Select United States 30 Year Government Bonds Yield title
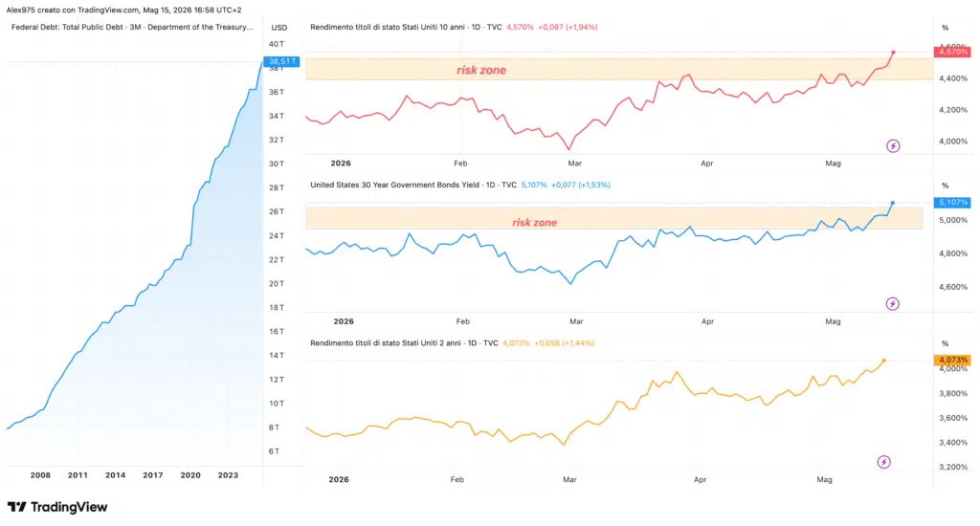This screenshot has height=526, width=980. pyautogui.click(x=413, y=185)
